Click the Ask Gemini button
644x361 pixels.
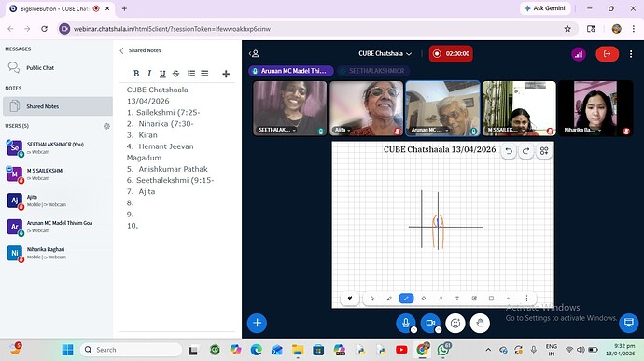click(545, 8)
